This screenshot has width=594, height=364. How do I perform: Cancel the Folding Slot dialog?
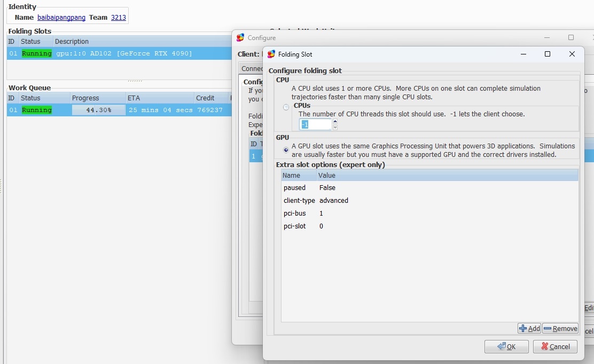555,346
